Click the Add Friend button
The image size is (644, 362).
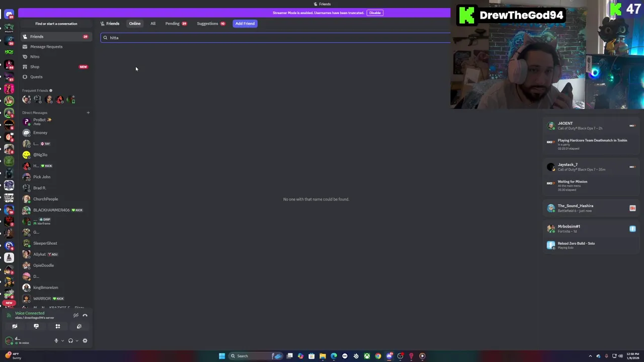245,24
